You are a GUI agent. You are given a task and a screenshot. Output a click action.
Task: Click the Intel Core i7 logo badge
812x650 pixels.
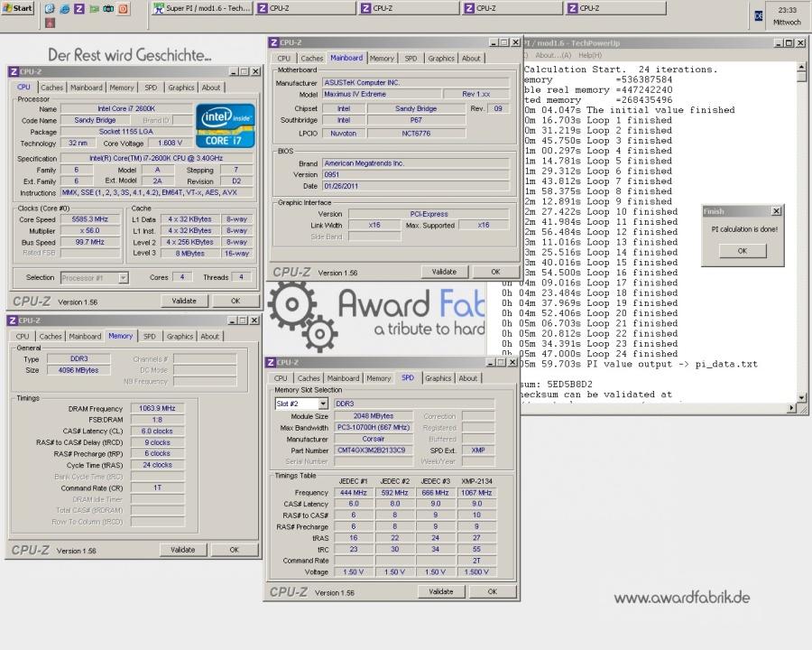pos(226,126)
